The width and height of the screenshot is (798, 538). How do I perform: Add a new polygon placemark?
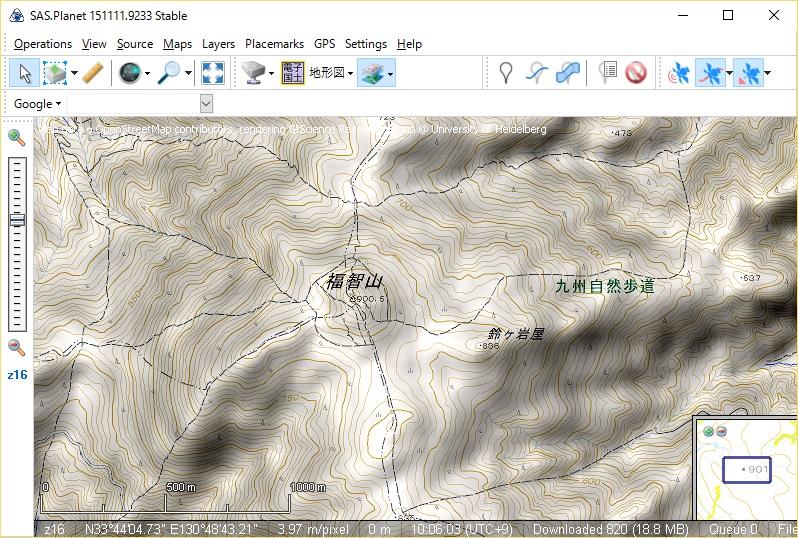(x=567, y=73)
